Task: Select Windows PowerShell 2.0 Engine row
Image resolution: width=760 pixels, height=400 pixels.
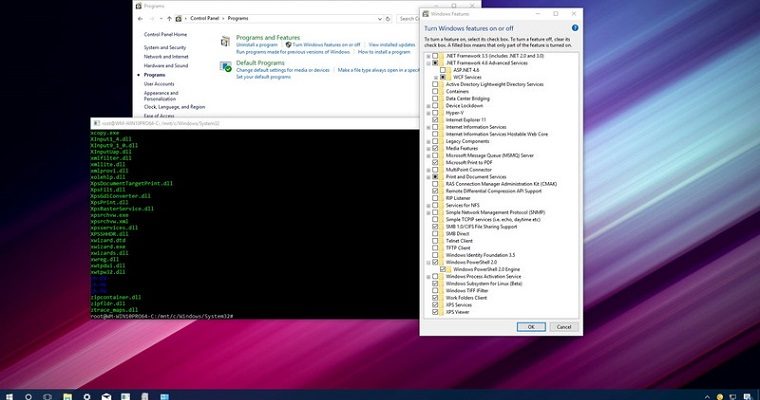Action: coord(487,269)
